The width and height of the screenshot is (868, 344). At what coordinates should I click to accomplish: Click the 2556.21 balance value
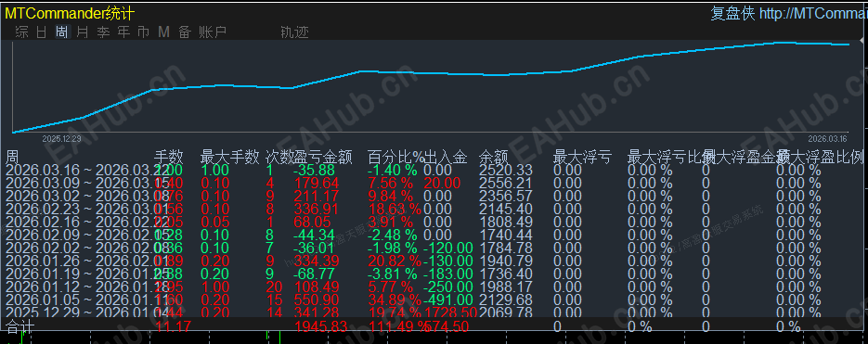coord(505,183)
